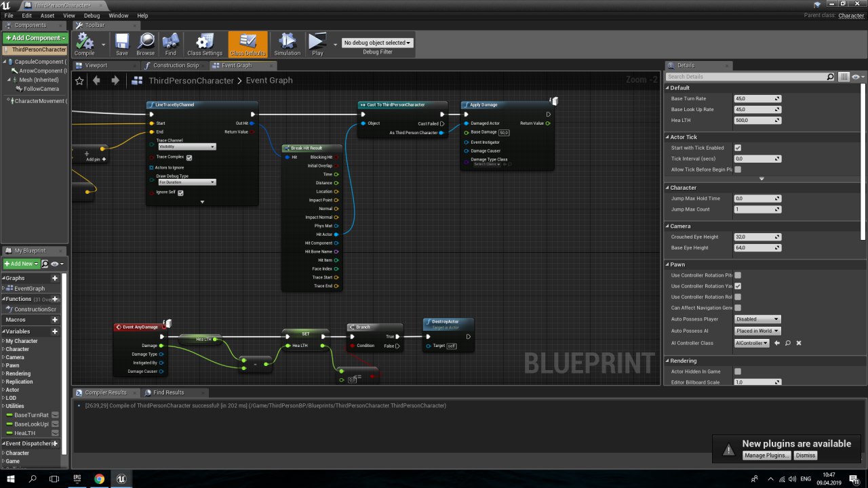This screenshot has height=488, width=868.
Task: Open the Window menu
Action: tap(119, 16)
